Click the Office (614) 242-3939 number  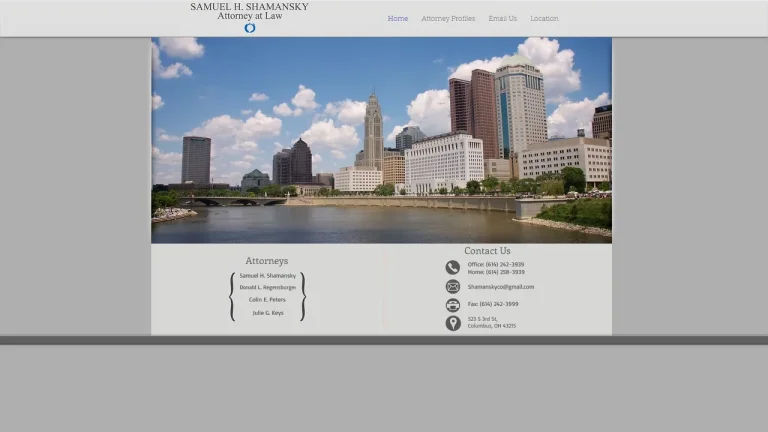(496, 264)
